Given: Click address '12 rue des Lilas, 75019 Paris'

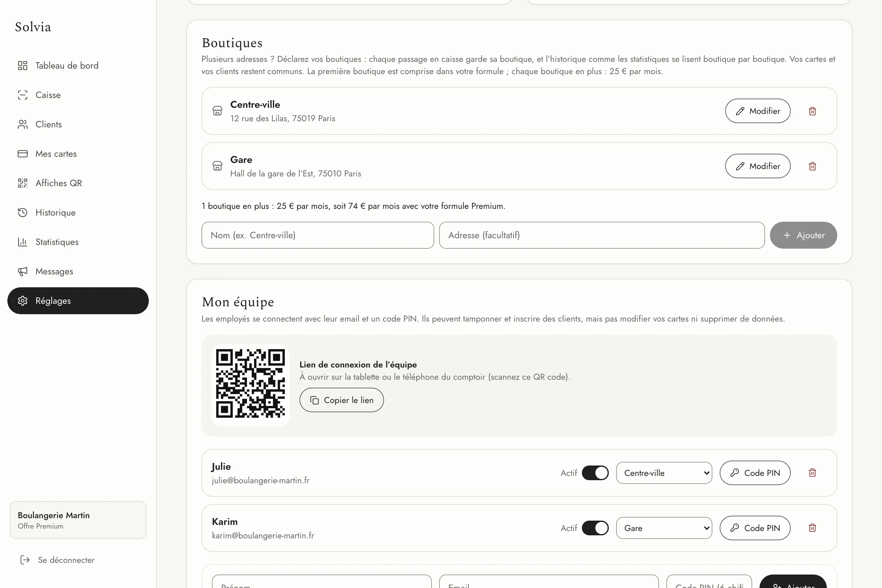Looking at the screenshot, I should 283,119.
